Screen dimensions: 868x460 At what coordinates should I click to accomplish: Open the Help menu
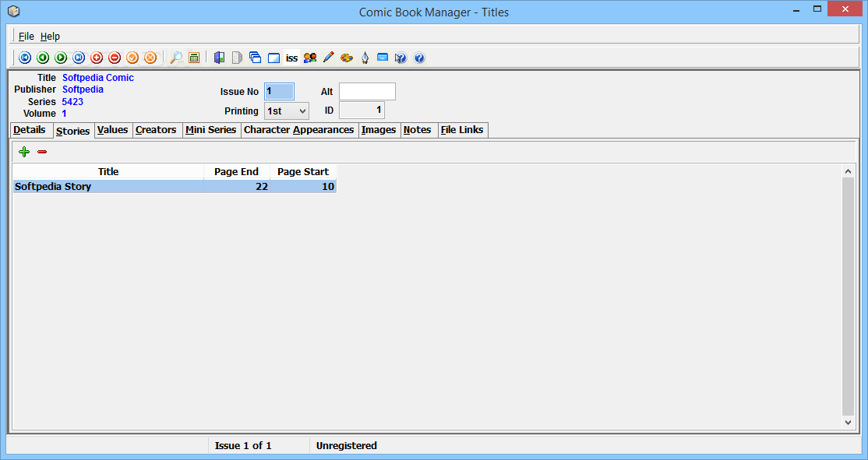pos(50,36)
